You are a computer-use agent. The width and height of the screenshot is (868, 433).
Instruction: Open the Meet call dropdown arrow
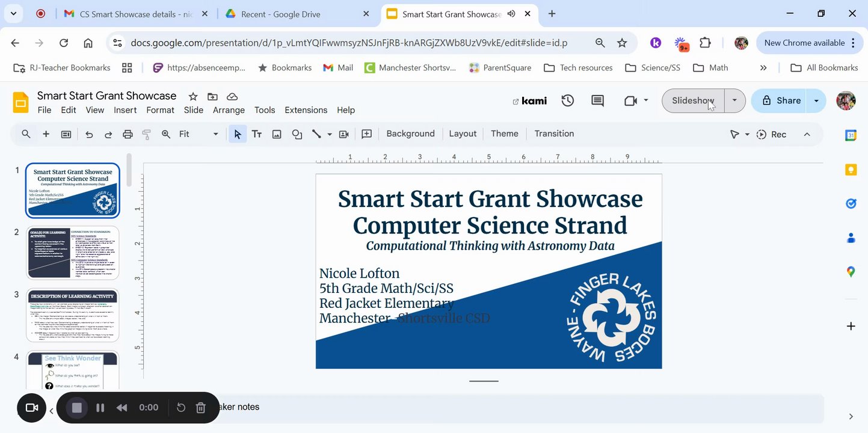646,100
